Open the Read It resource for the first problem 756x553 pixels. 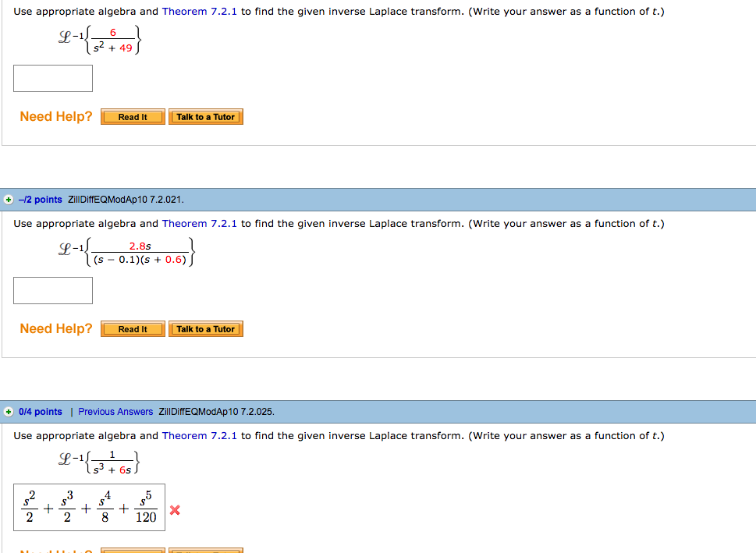click(x=132, y=116)
